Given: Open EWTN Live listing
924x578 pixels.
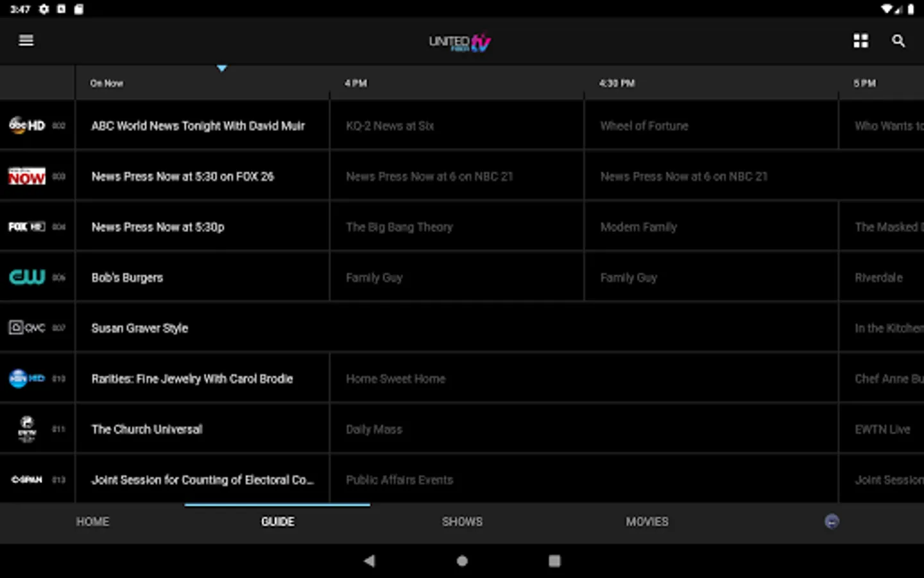Looking at the screenshot, I should (x=882, y=429).
